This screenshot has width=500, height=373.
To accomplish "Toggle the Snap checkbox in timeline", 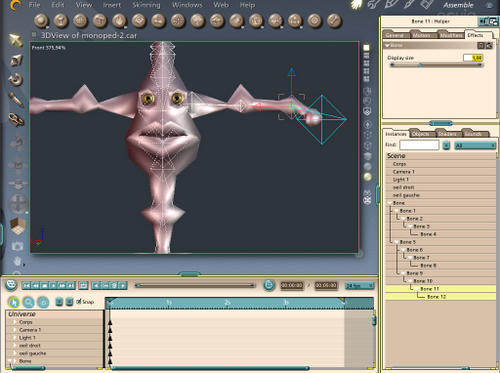I will coord(79,301).
